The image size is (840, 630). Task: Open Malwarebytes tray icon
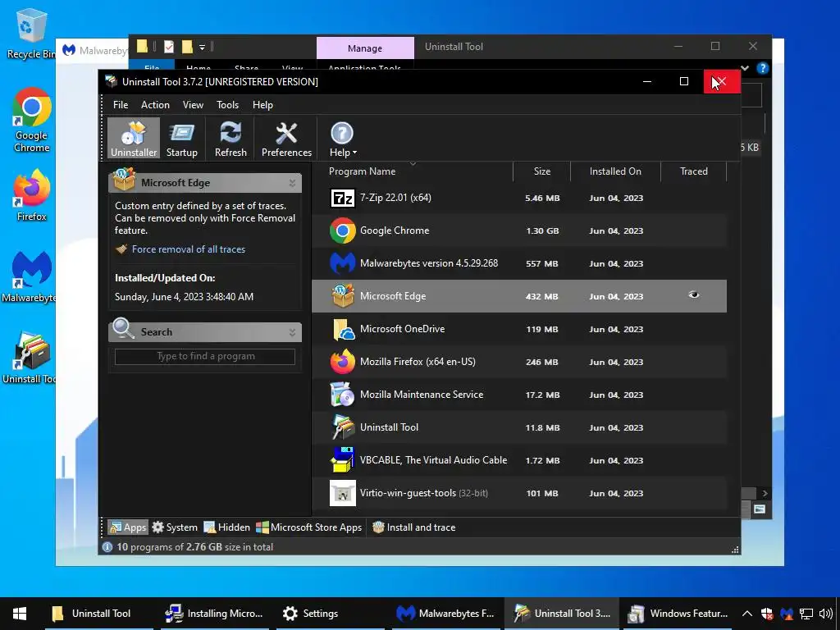pos(787,614)
